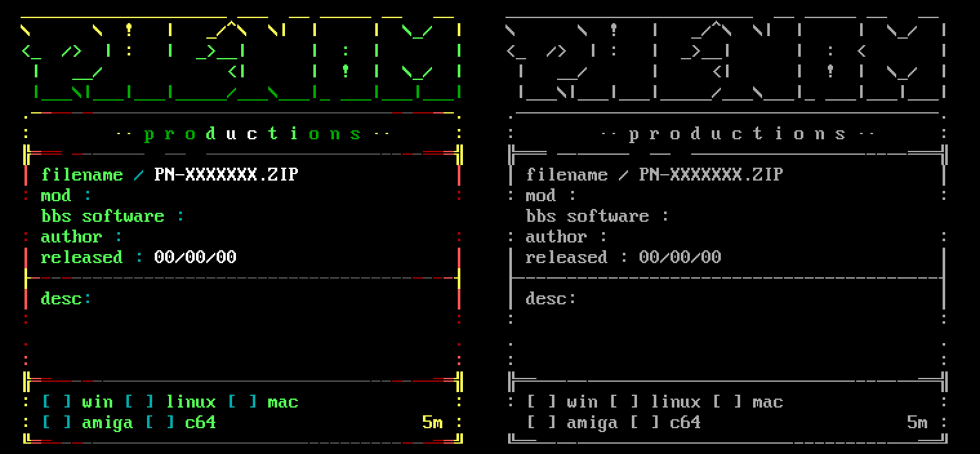This screenshot has width=980, height=454.
Task: Click the white 00/00/00 release date value
Action: (195, 257)
